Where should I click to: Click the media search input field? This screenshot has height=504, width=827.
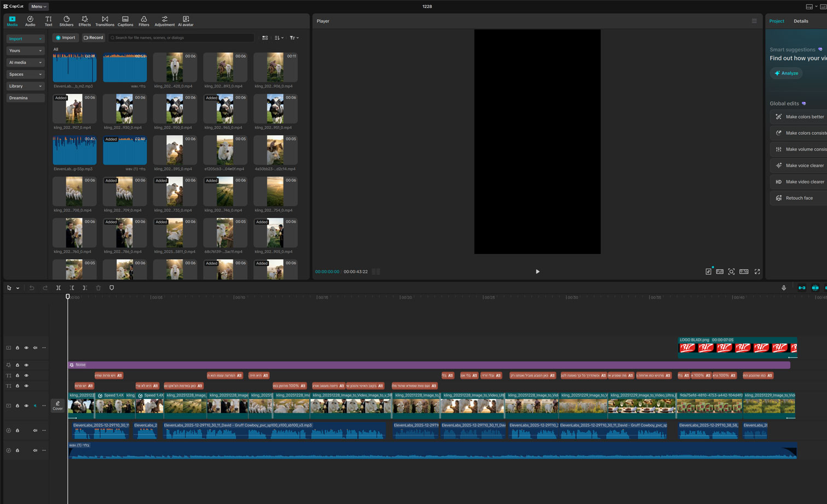tap(181, 38)
